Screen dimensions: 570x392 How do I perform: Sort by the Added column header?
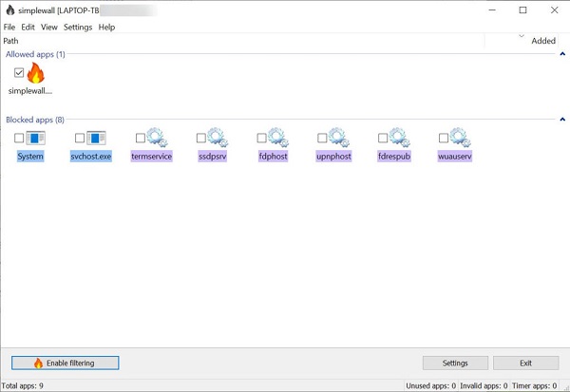[522, 41]
